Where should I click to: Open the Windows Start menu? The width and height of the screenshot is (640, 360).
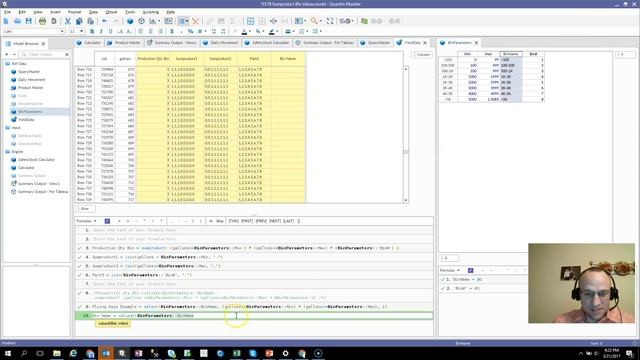pos(8,353)
